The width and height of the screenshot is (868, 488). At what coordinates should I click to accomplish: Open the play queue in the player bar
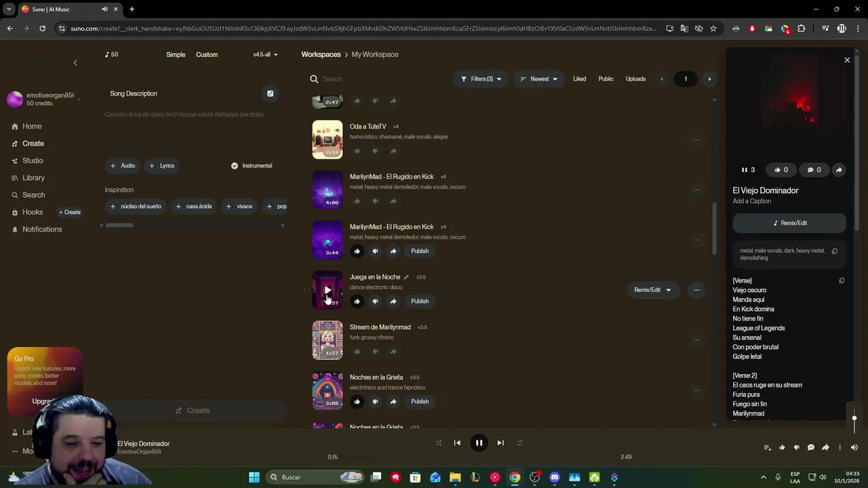[x=767, y=447]
